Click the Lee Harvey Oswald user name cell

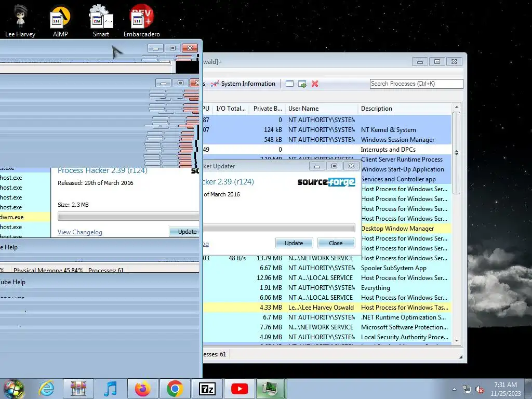(321, 308)
